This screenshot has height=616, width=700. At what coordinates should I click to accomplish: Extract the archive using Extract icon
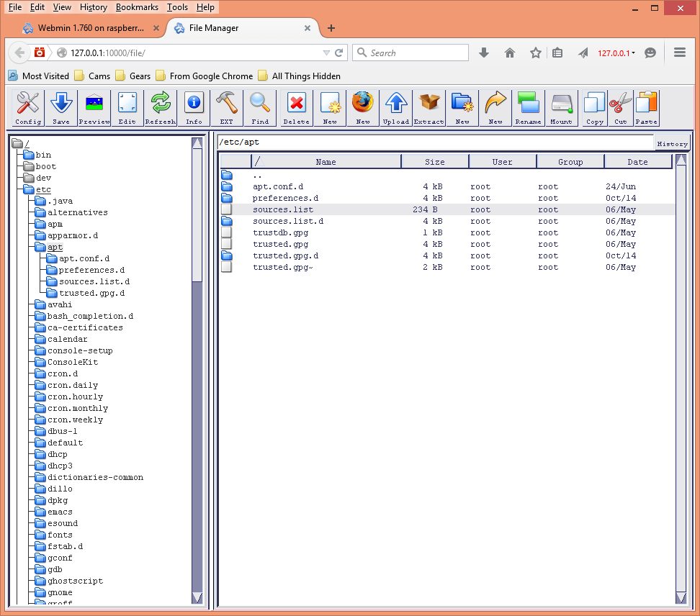click(429, 108)
